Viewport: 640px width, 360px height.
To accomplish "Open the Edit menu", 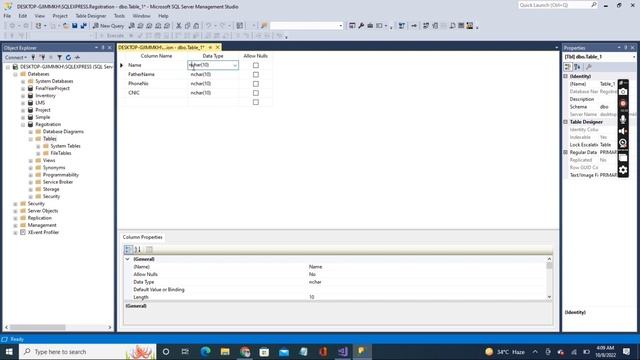I will click(x=22, y=16).
